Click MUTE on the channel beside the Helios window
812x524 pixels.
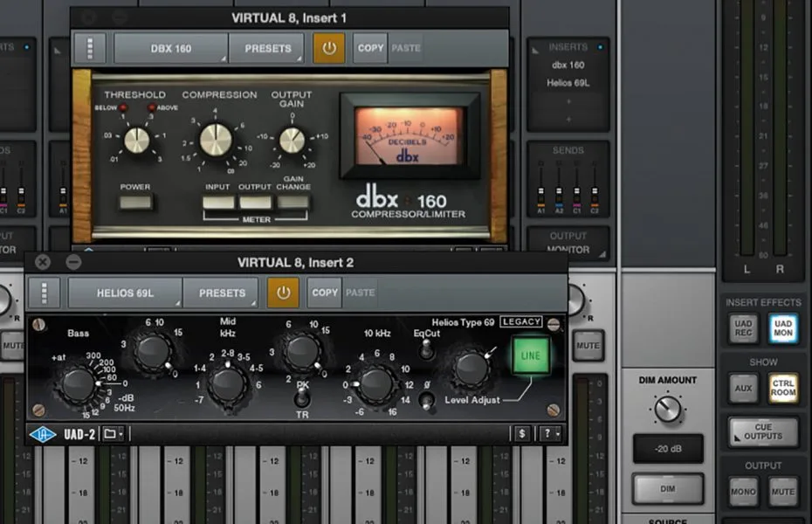[x=588, y=345]
